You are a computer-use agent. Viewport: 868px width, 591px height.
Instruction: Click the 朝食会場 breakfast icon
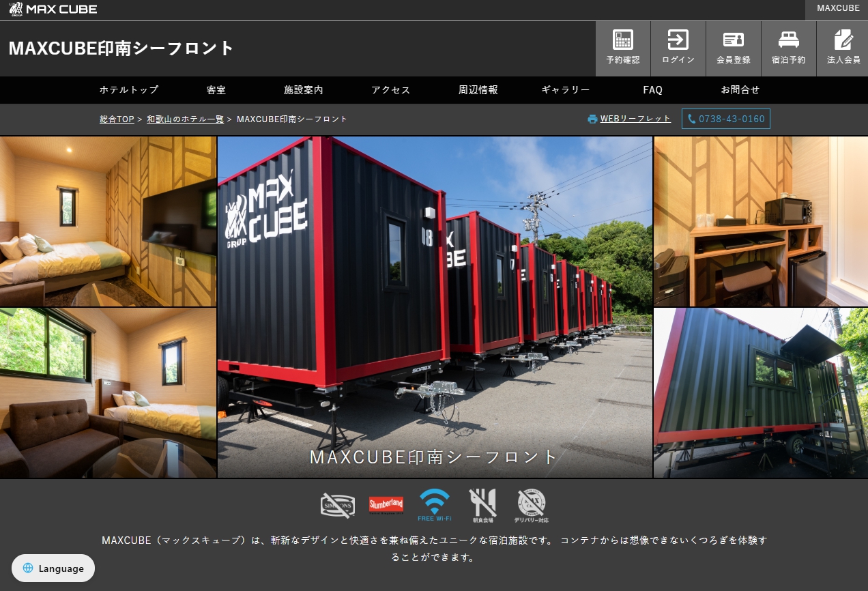[x=482, y=506]
